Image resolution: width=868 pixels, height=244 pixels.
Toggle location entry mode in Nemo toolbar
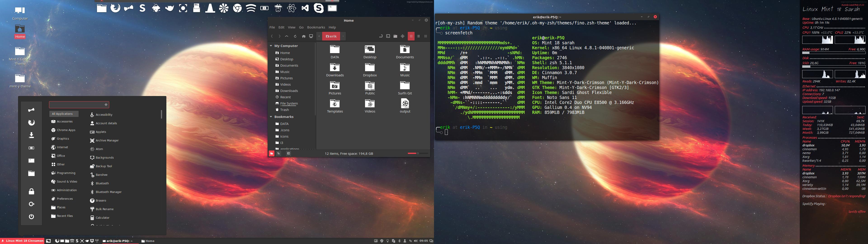coord(381,36)
